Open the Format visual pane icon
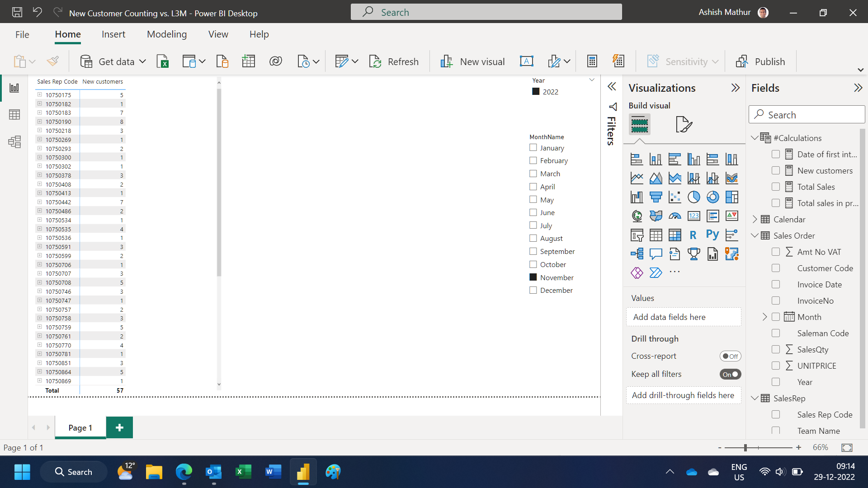The image size is (868, 488). (x=684, y=124)
